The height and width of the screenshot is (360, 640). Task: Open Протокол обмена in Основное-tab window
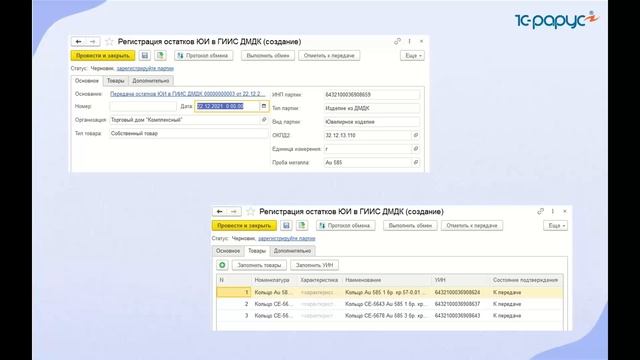[x=204, y=56]
